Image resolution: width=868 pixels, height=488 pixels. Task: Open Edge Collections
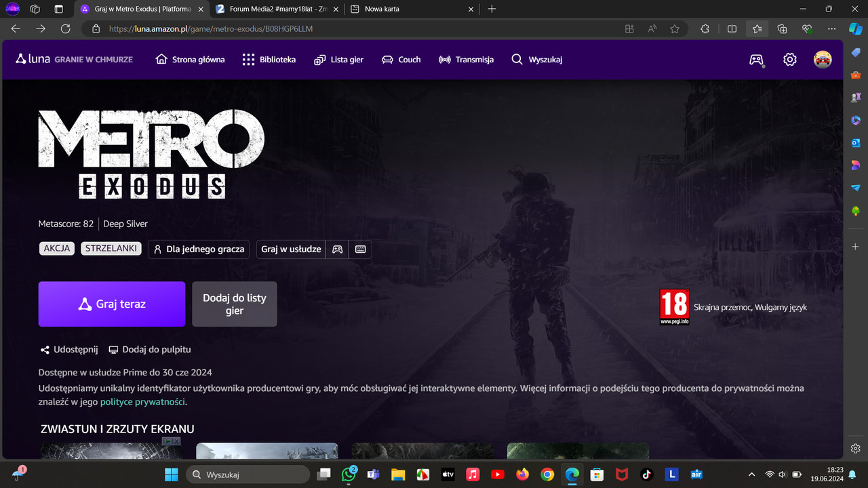[x=782, y=29]
